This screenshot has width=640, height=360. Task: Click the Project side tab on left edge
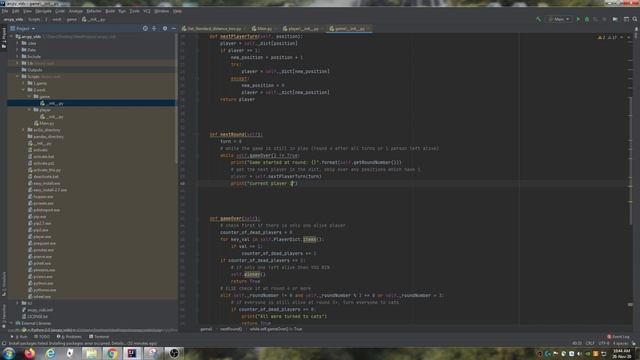point(4,39)
